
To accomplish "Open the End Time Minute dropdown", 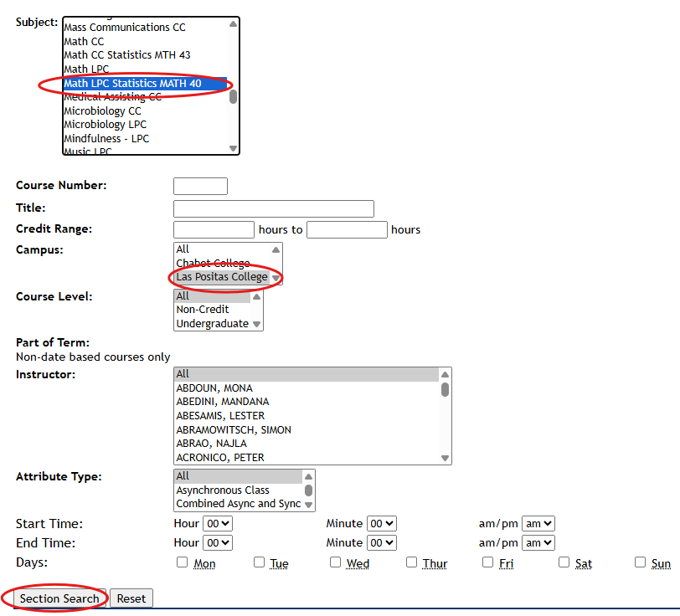I will pos(382,542).
